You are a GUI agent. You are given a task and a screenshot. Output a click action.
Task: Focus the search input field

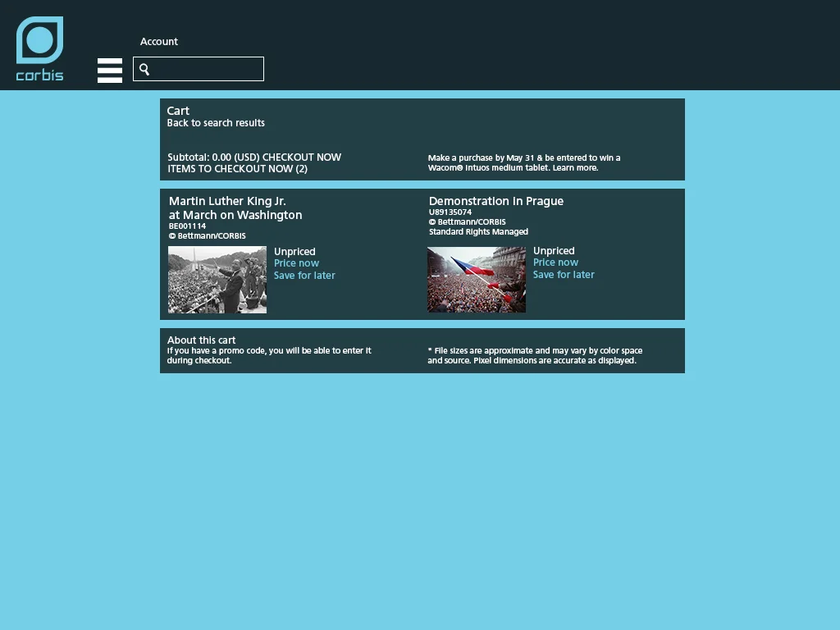coord(199,69)
